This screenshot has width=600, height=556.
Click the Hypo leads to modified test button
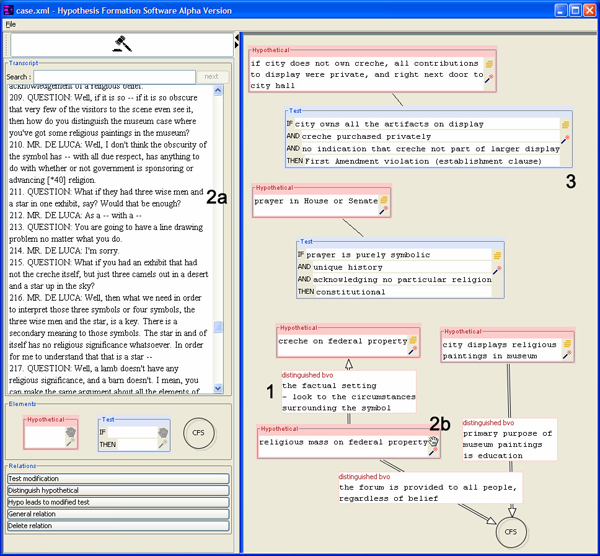click(118, 502)
